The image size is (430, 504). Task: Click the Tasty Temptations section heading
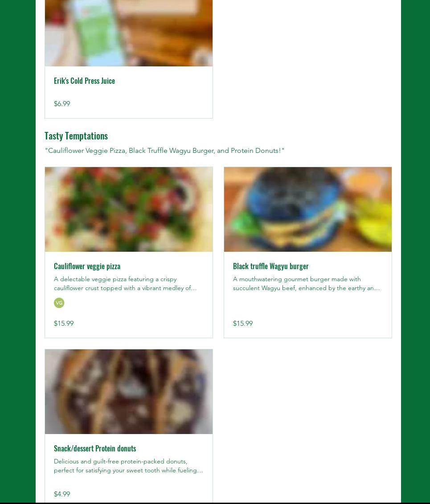pyautogui.click(x=76, y=136)
